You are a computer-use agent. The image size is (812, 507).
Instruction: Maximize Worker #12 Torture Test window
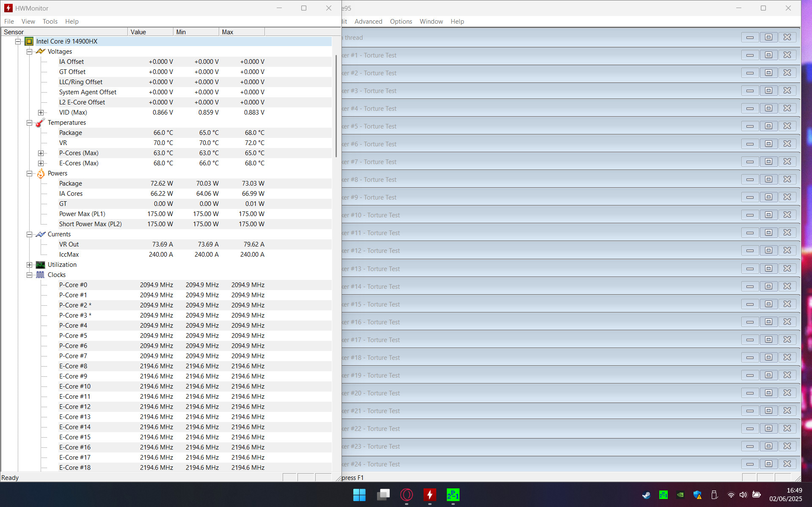(768, 250)
